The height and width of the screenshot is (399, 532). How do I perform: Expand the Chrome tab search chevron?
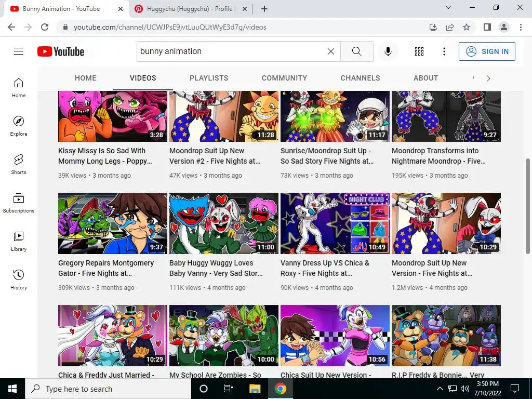pos(448,7)
